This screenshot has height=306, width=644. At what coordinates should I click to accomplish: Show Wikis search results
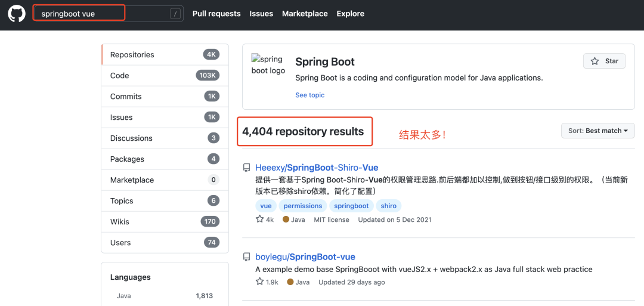(120, 222)
